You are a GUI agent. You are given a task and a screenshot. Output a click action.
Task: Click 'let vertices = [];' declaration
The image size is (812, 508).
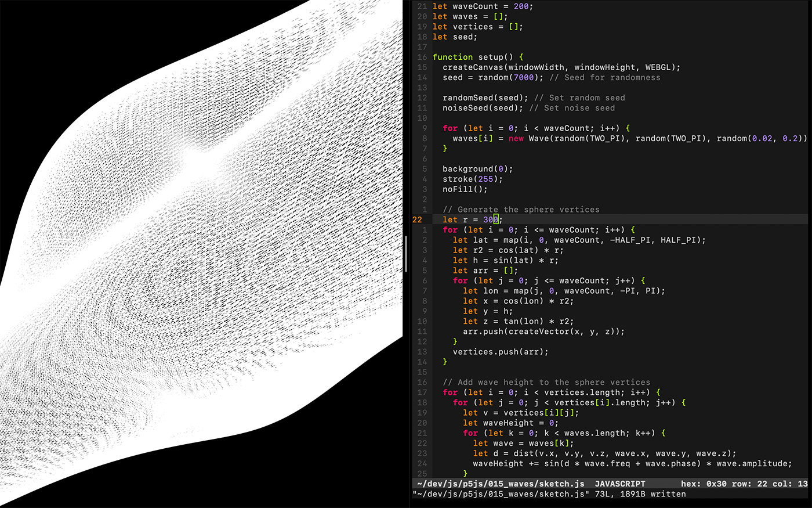477,27
